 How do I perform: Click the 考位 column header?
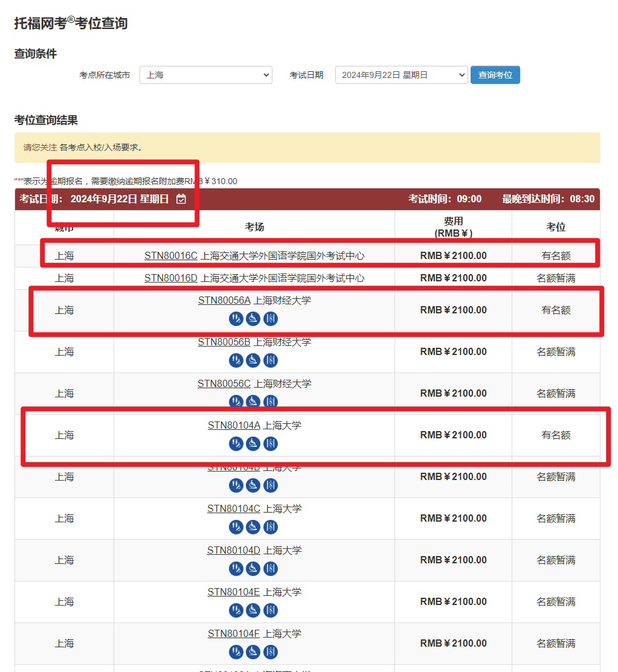[x=556, y=227]
